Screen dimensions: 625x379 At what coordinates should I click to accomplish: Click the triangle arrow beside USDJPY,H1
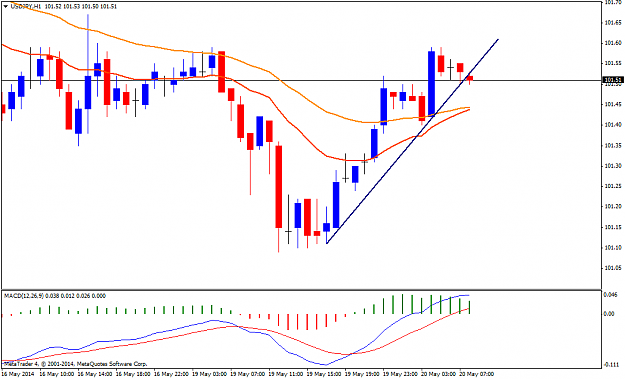tap(5, 6)
